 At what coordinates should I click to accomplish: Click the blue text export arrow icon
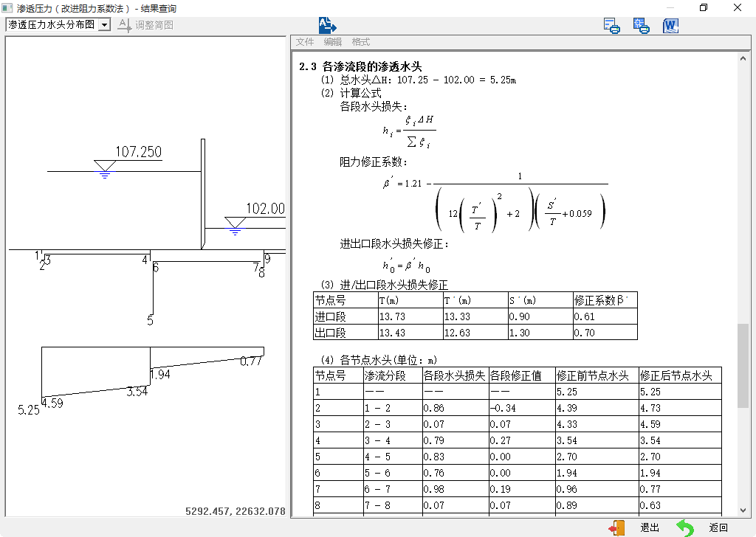(x=327, y=25)
